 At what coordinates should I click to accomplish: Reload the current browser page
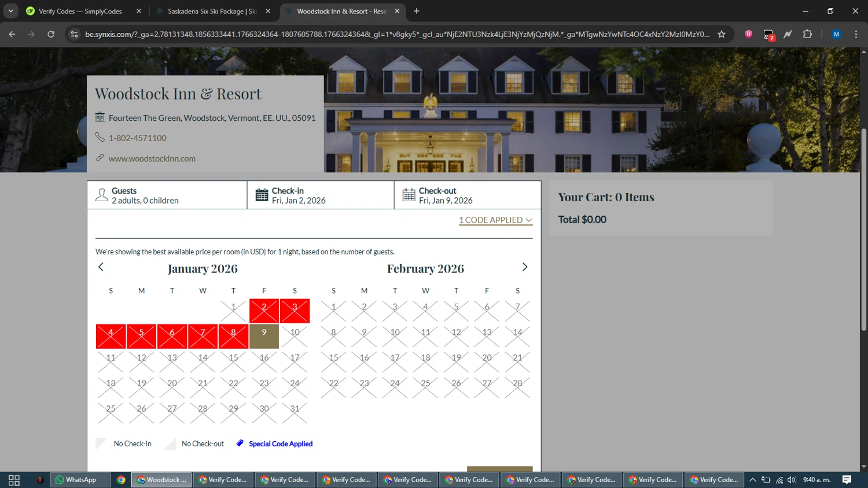[x=51, y=34]
